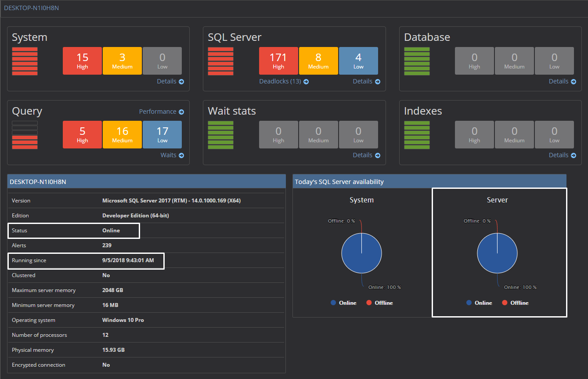Image resolution: width=588 pixels, height=379 pixels.
Task: Click the Indexes green health bar indicator
Action: click(x=417, y=135)
